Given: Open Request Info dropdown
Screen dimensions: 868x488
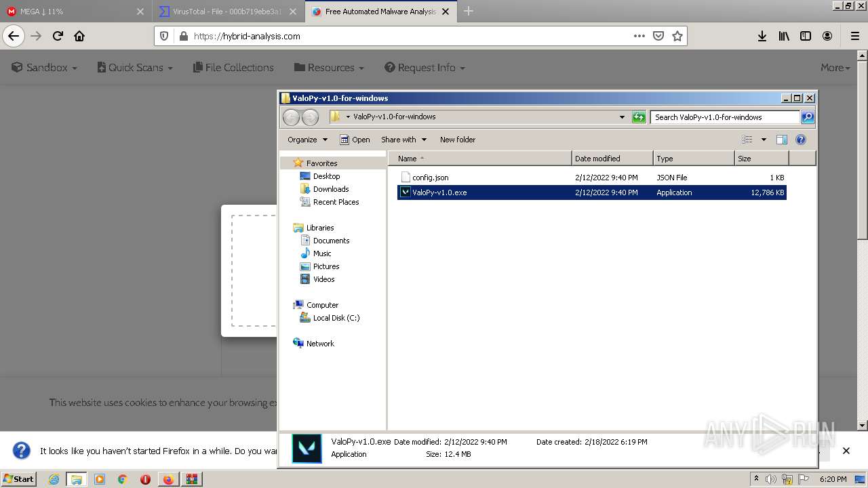Looking at the screenshot, I should 425,68.
